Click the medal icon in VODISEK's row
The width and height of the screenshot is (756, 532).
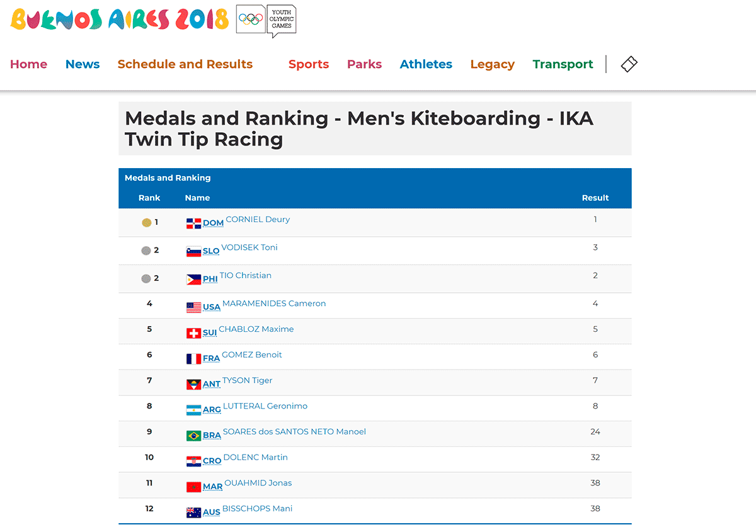click(x=146, y=251)
